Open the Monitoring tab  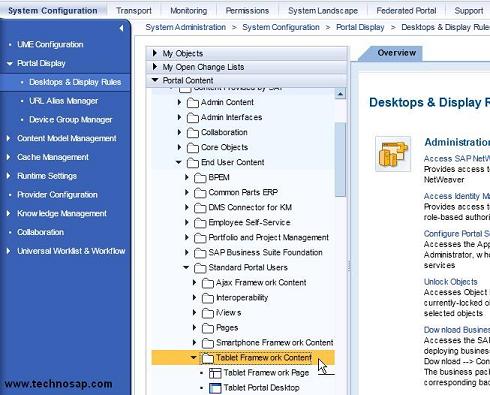coord(188,11)
